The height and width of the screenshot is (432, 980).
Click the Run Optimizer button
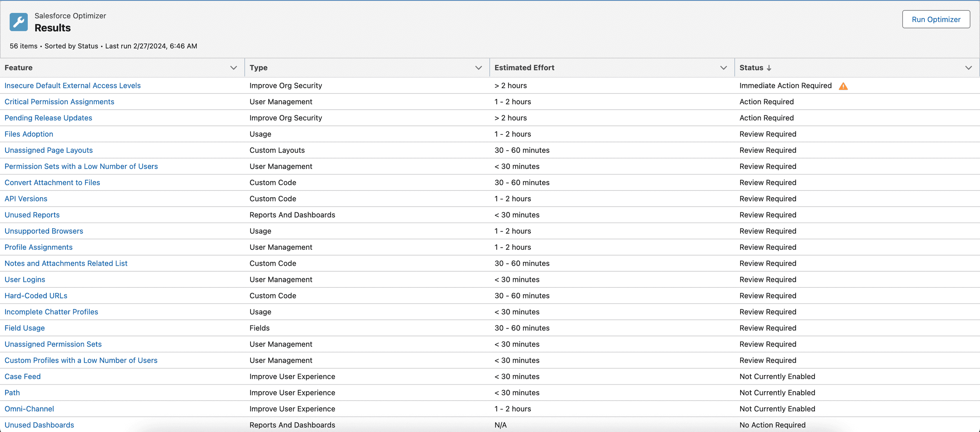click(936, 19)
